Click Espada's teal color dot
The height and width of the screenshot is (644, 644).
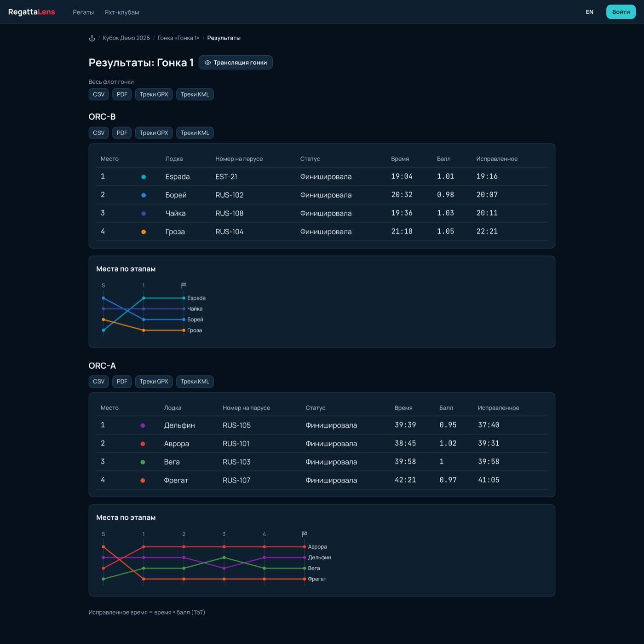[x=144, y=177]
